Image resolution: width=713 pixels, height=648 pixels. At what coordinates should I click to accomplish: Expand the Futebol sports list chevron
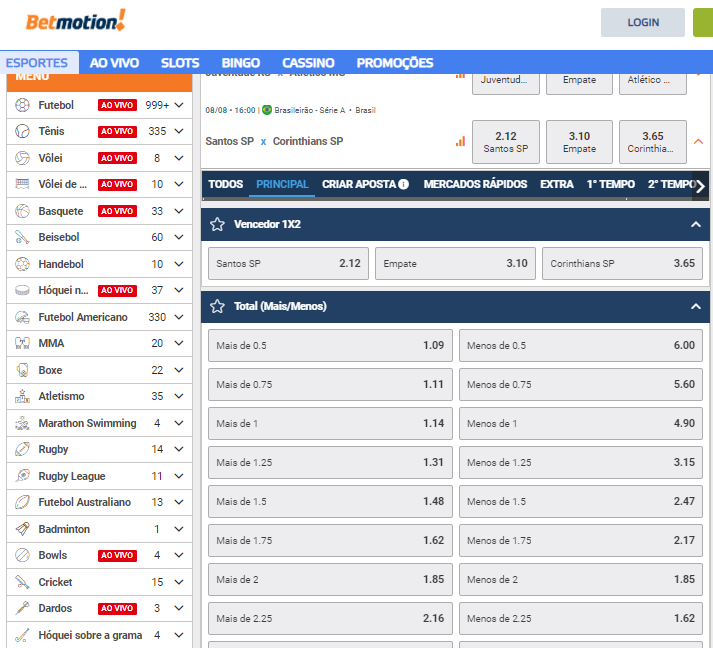click(x=179, y=105)
